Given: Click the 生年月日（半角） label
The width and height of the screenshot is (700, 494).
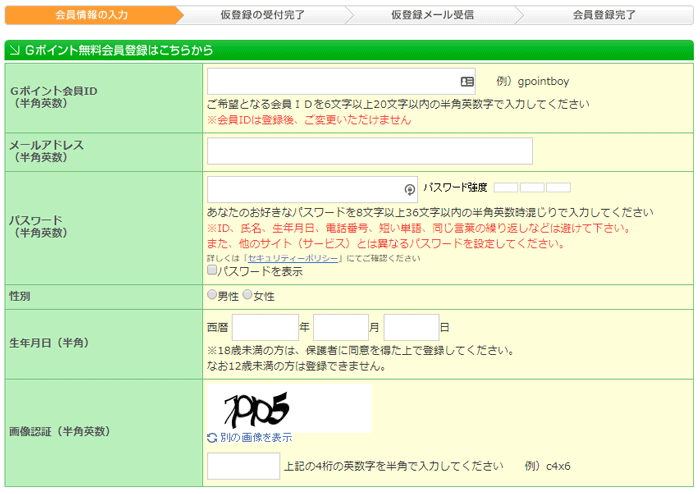Looking at the screenshot, I should (x=49, y=343).
